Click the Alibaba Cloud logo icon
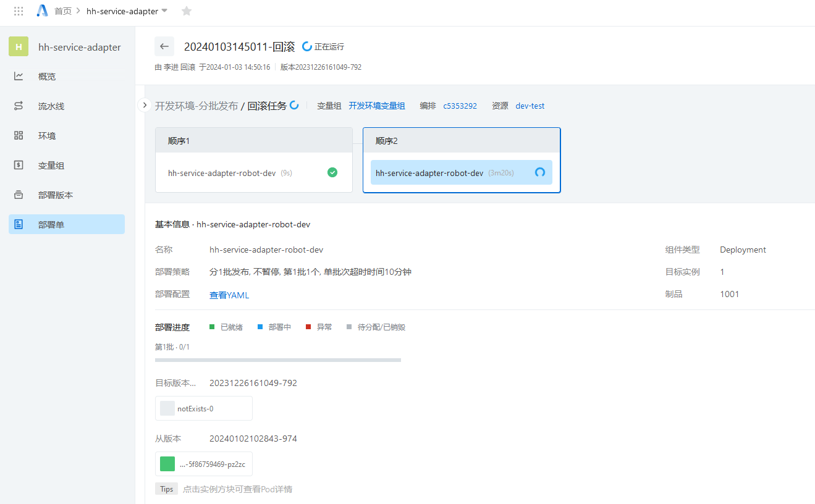815x504 pixels. point(42,11)
